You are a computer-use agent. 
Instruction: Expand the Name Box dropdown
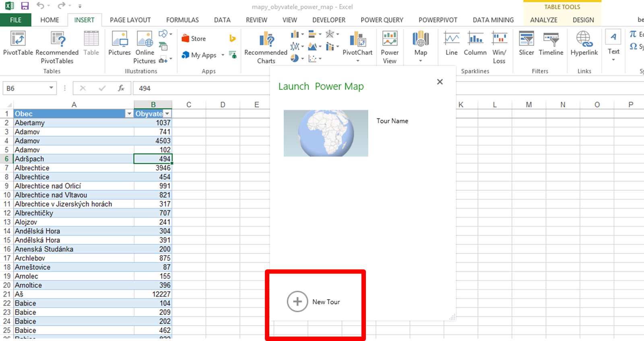tap(51, 88)
